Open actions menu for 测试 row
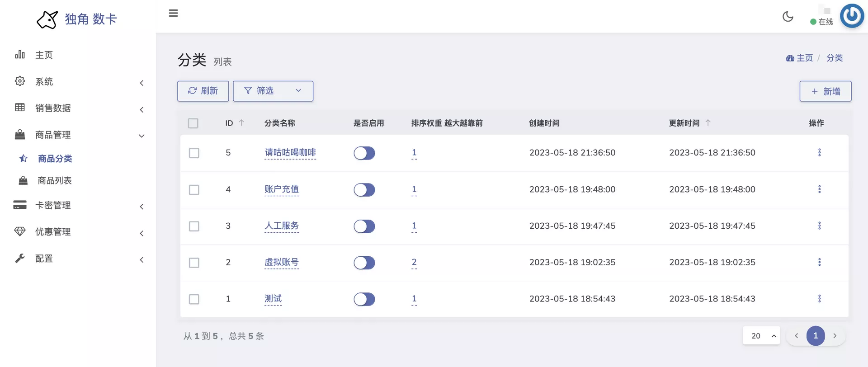 pos(819,299)
